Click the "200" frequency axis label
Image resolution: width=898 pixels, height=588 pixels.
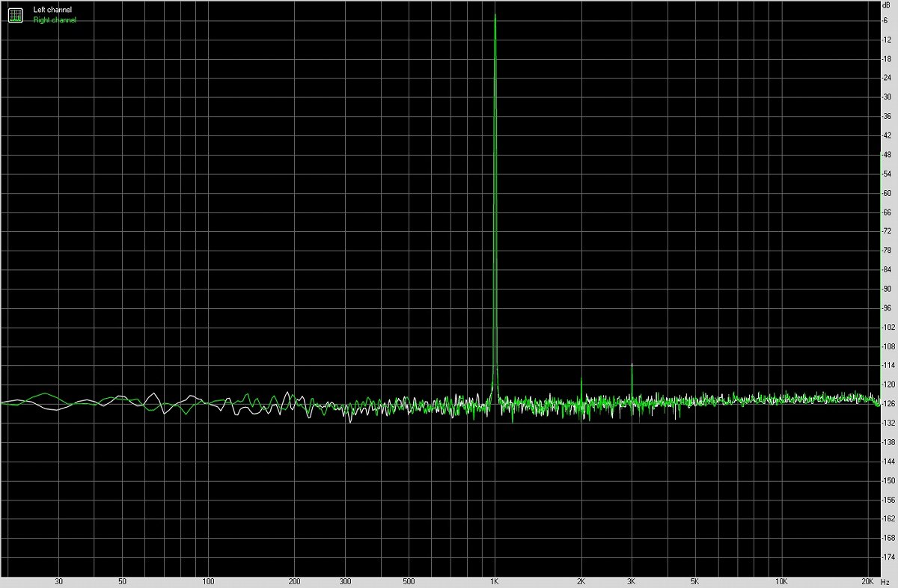(294, 582)
